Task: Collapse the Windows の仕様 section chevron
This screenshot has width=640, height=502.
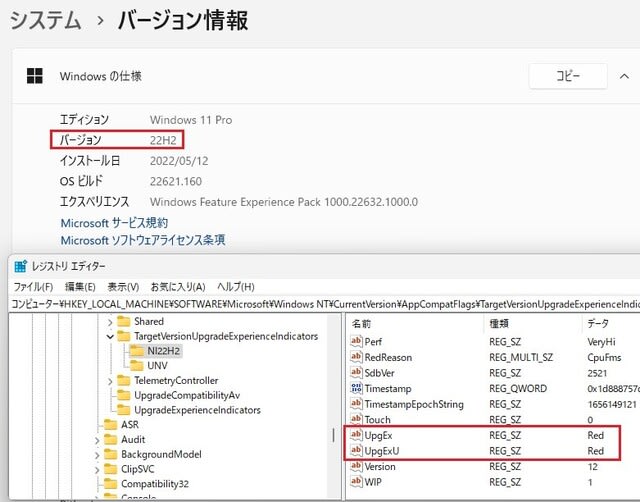Action: click(624, 76)
